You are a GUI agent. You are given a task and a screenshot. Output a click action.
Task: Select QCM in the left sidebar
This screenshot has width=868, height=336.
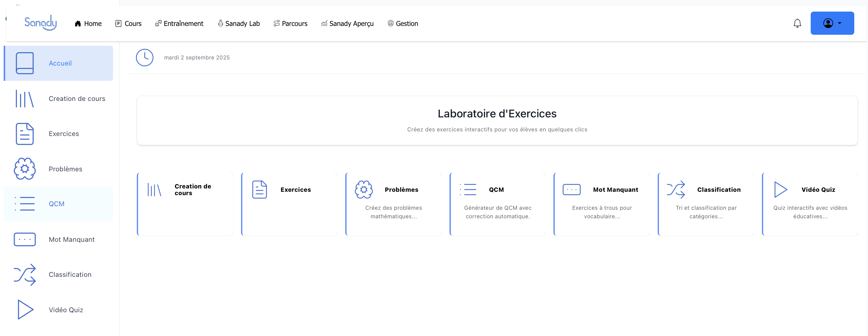pos(56,204)
